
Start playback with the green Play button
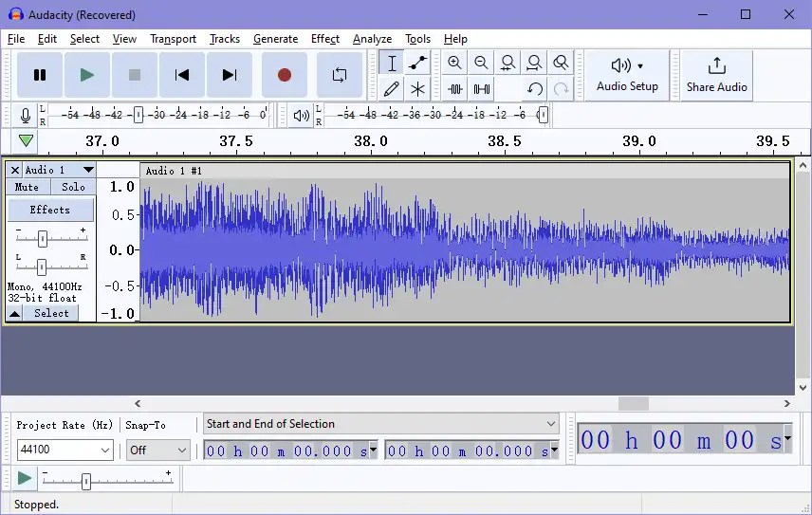click(87, 75)
